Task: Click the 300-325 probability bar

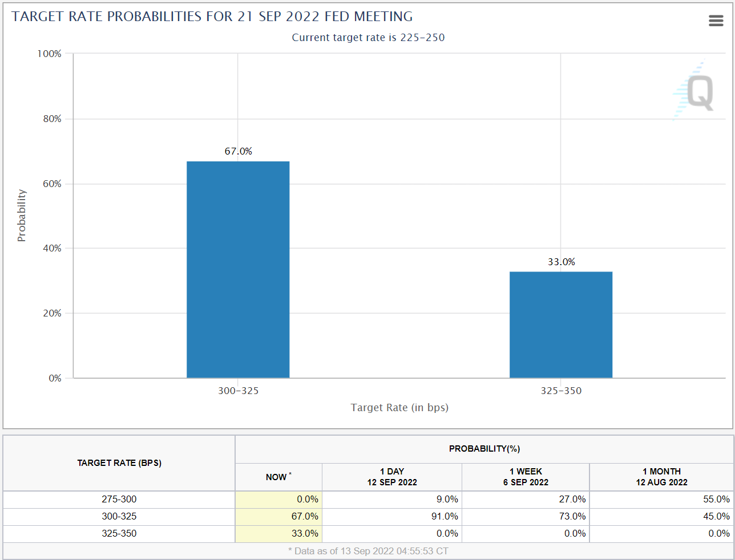Action: tap(238, 270)
